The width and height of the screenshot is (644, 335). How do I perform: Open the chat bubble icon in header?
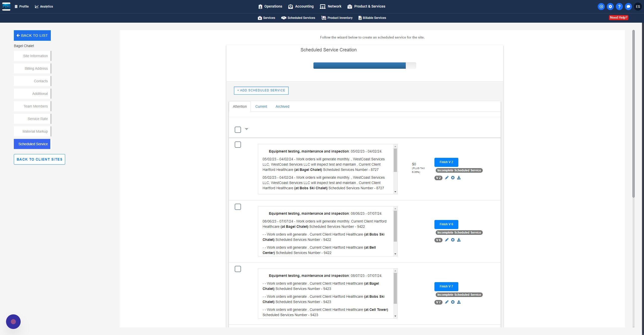[x=628, y=7]
